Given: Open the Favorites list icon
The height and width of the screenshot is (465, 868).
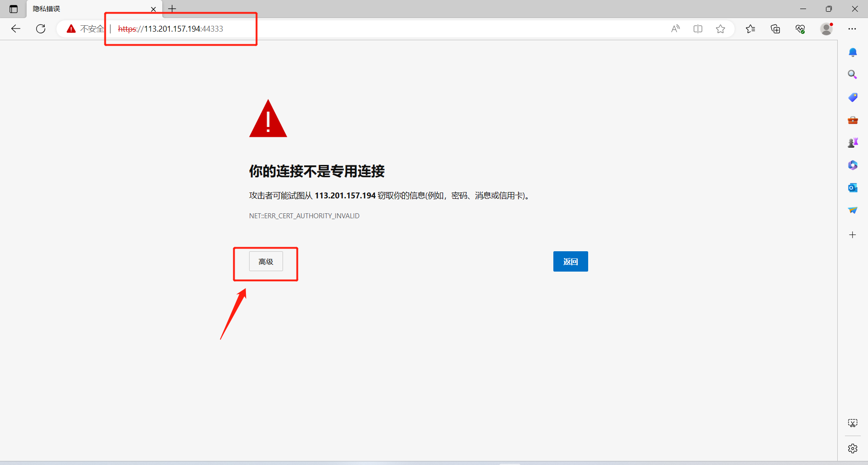Looking at the screenshot, I should click(x=750, y=29).
